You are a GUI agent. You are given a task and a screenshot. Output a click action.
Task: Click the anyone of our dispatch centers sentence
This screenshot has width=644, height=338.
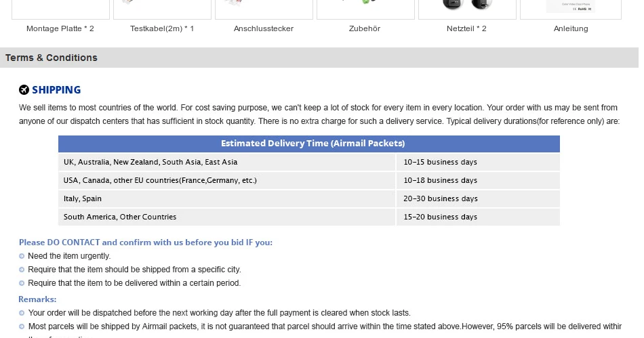[x=319, y=121]
